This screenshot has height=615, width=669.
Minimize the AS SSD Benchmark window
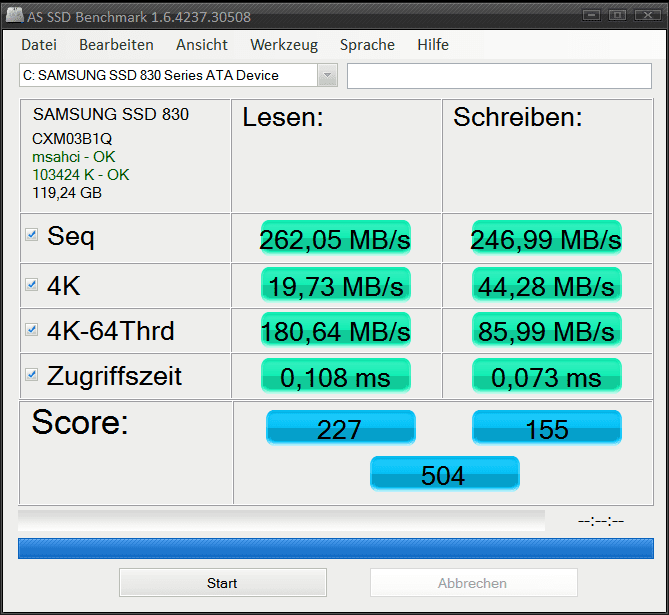pyautogui.click(x=591, y=15)
